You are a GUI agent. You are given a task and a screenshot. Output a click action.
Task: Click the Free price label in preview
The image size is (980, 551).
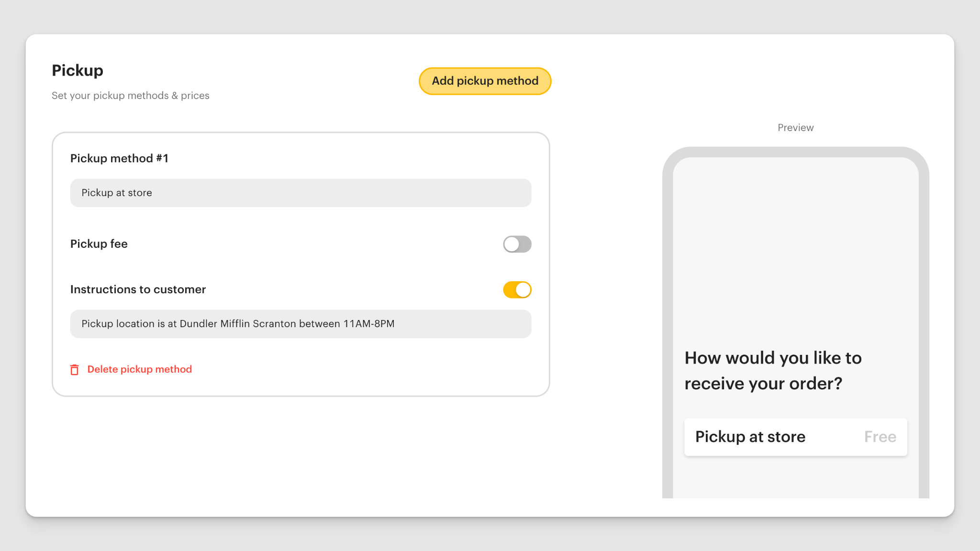880,437
